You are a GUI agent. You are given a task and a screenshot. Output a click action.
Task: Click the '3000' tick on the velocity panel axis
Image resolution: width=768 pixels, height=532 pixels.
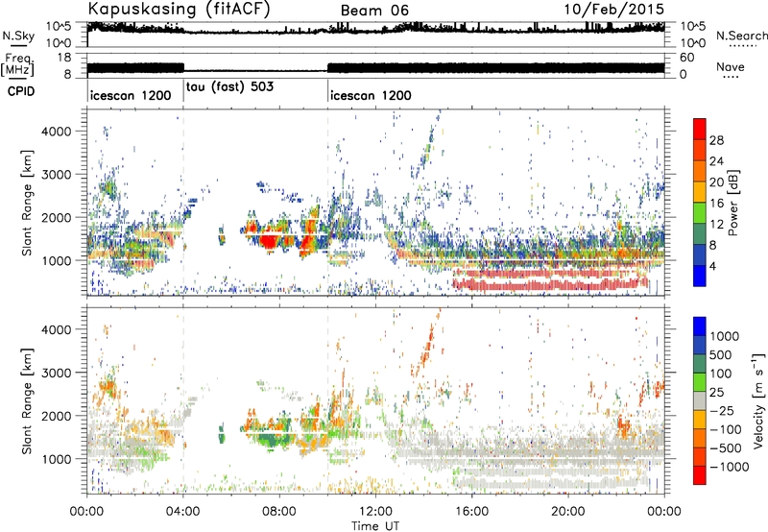(56, 373)
